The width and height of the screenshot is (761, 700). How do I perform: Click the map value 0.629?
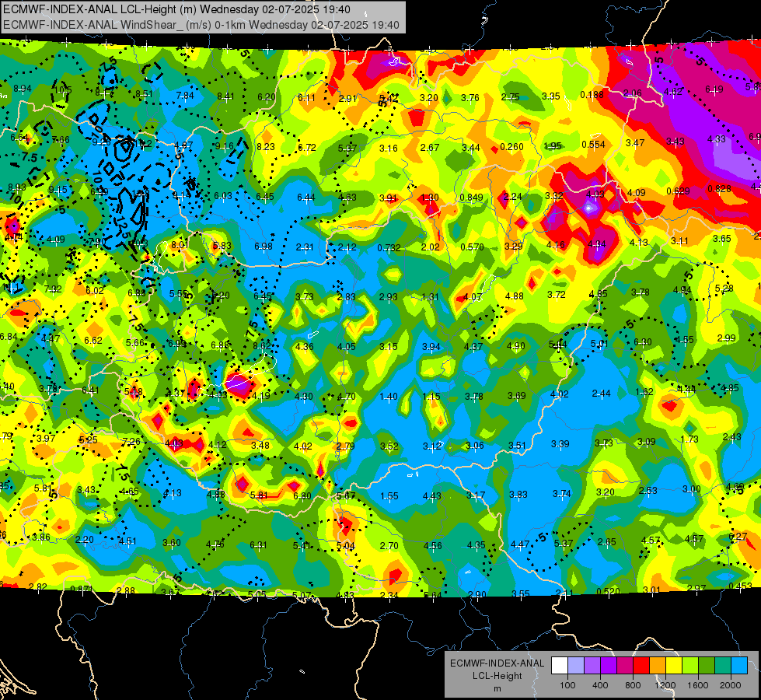678,191
